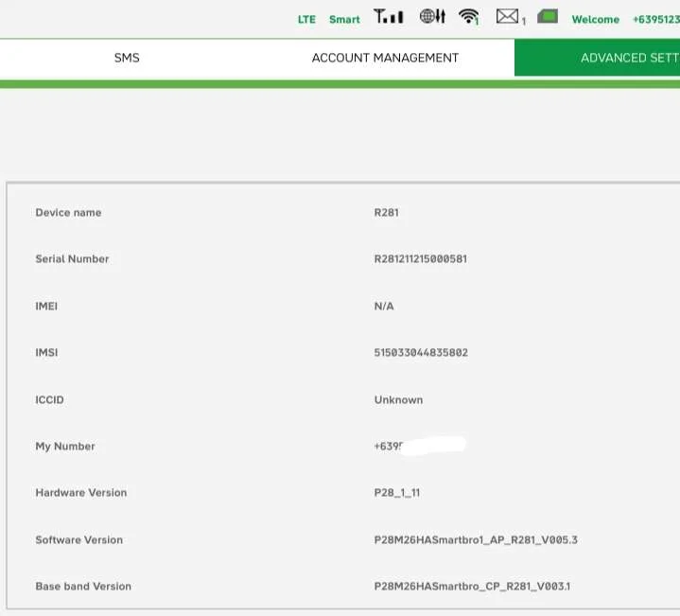
Task: Click the Base band Version label
Action: tap(83, 587)
